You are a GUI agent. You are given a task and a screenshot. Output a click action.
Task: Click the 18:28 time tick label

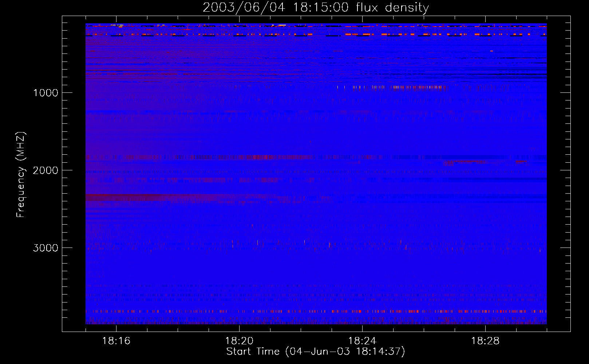tap(485, 341)
